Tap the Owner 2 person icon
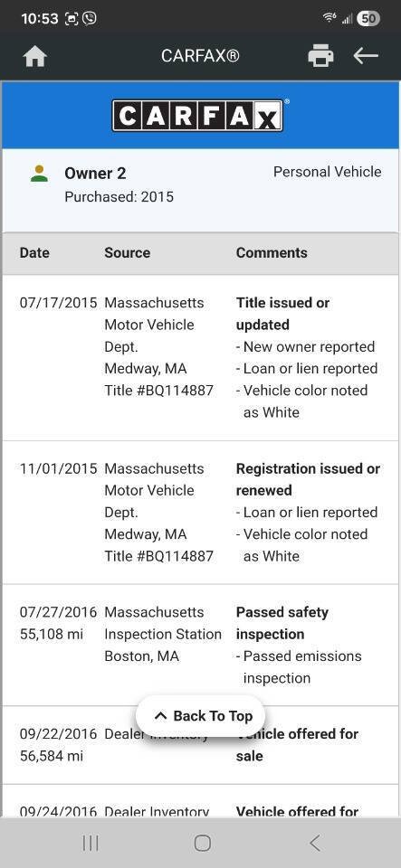Viewport: 401px width, 868px height. [39, 174]
